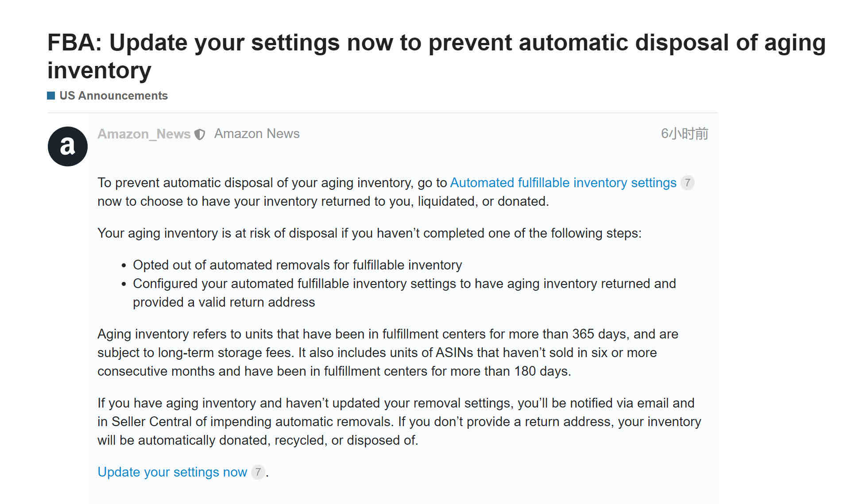Screen dimensions: 863x504
Task: Click the 'Opted out of automated removals' bullet
Action: click(x=297, y=265)
